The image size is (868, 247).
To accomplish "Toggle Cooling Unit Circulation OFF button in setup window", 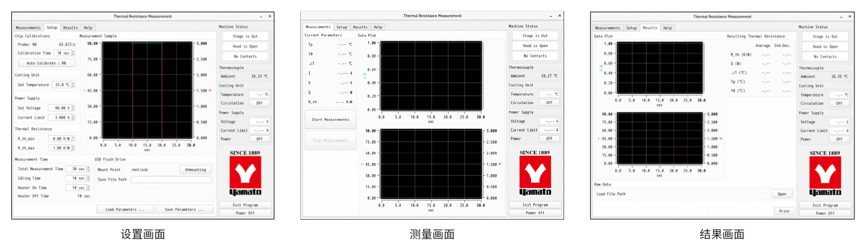I will point(260,103).
